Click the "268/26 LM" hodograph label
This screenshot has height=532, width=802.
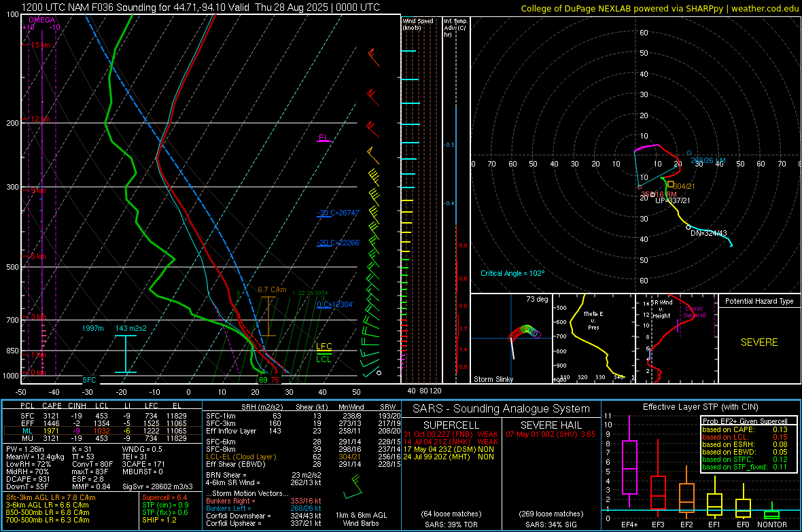point(708,160)
